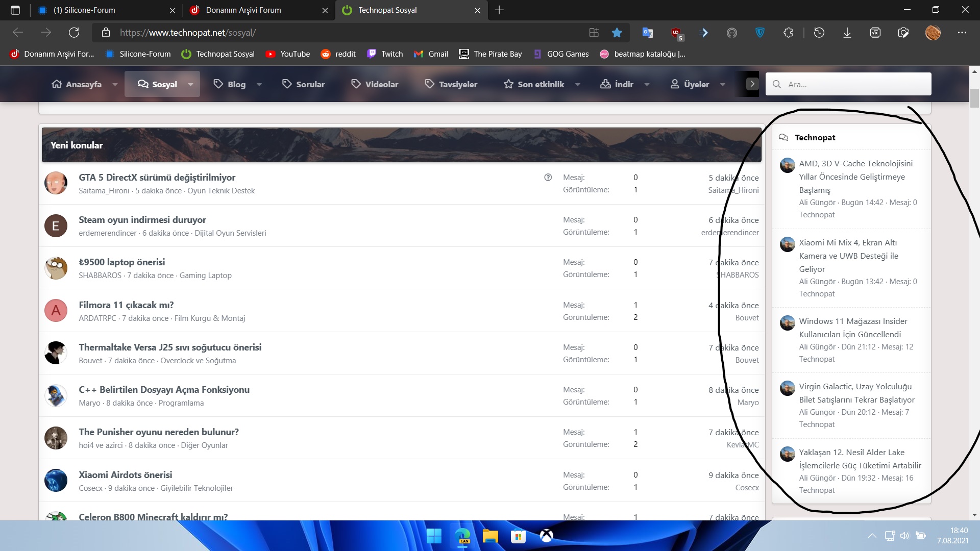Open the YouTube bookmark
This screenshot has height=551, width=980.
(288, 54)
